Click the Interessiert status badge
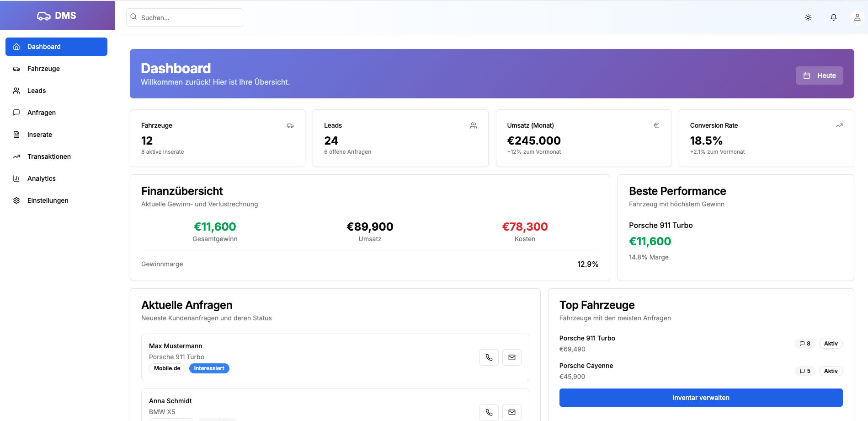 209,368
